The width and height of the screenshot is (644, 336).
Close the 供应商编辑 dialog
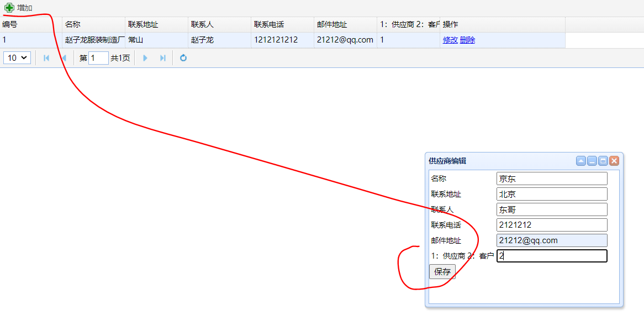point(614,161)
